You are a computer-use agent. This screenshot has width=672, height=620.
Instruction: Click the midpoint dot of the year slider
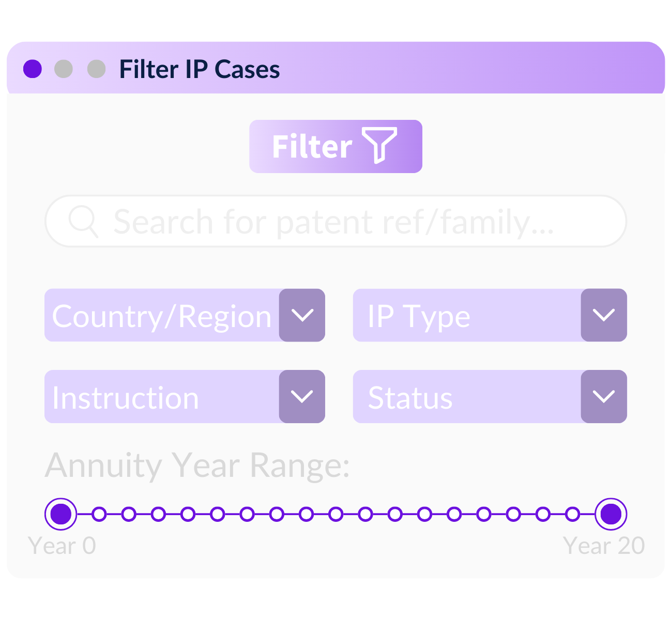[336, 514]
